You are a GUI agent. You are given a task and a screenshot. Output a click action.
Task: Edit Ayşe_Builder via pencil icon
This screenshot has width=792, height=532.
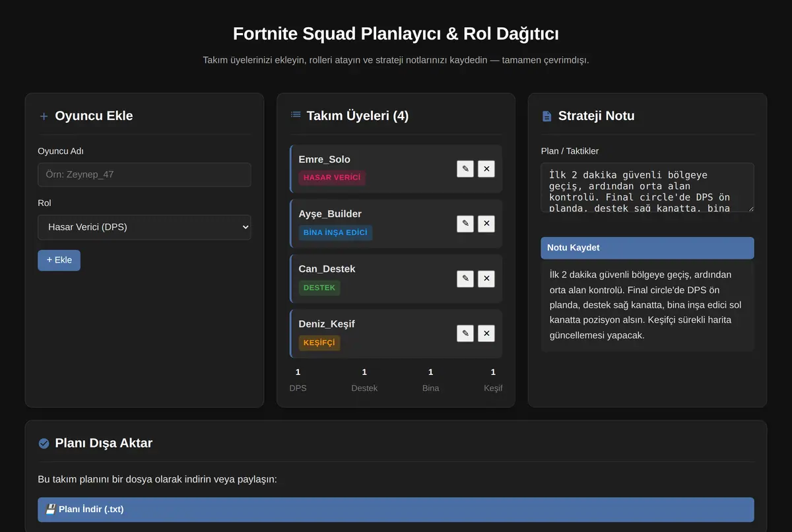pyautogui.click(x=465, y=224)
